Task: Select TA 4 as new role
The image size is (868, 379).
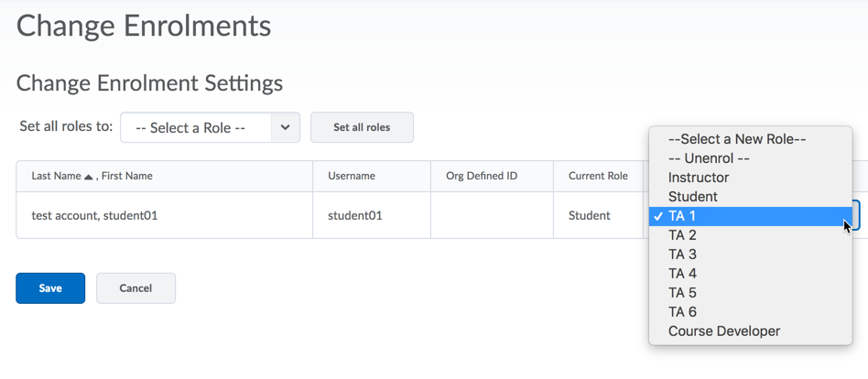Action: 682,274
